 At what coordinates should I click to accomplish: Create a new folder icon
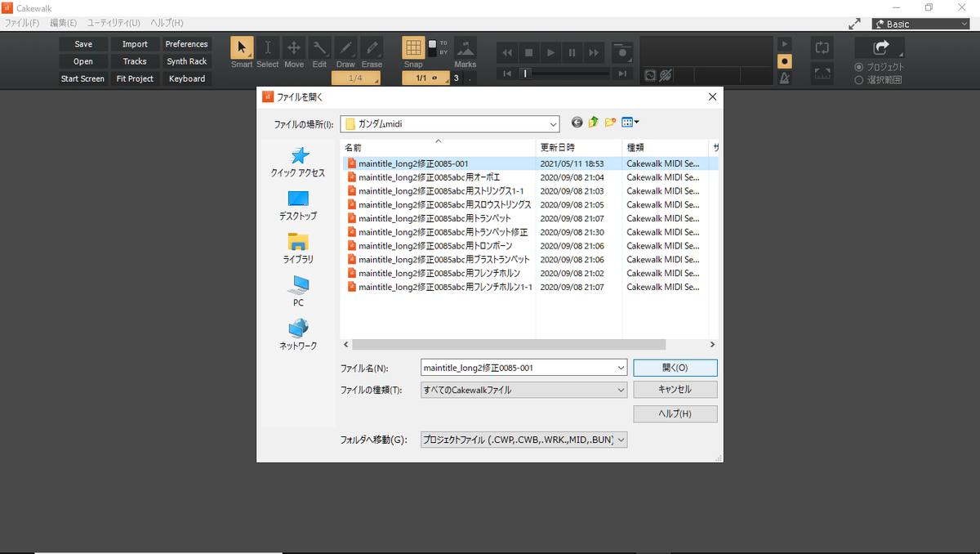[x=610, y=123]
